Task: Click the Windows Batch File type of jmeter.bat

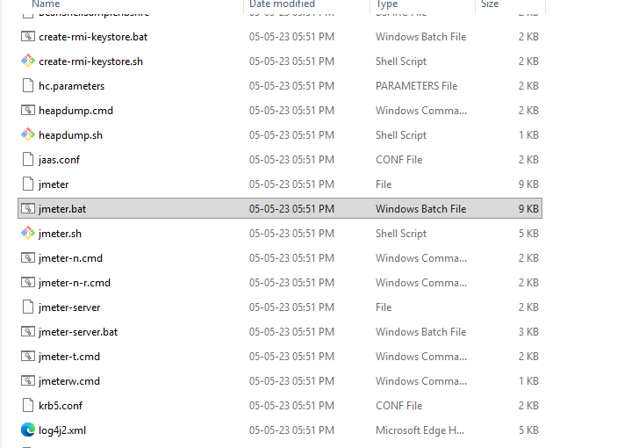Action: [421, 209]
